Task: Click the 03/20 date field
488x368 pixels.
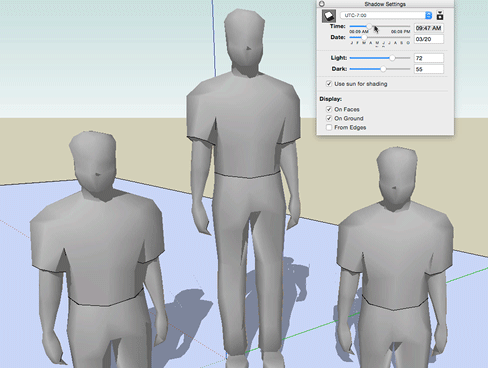Action: 429,39
